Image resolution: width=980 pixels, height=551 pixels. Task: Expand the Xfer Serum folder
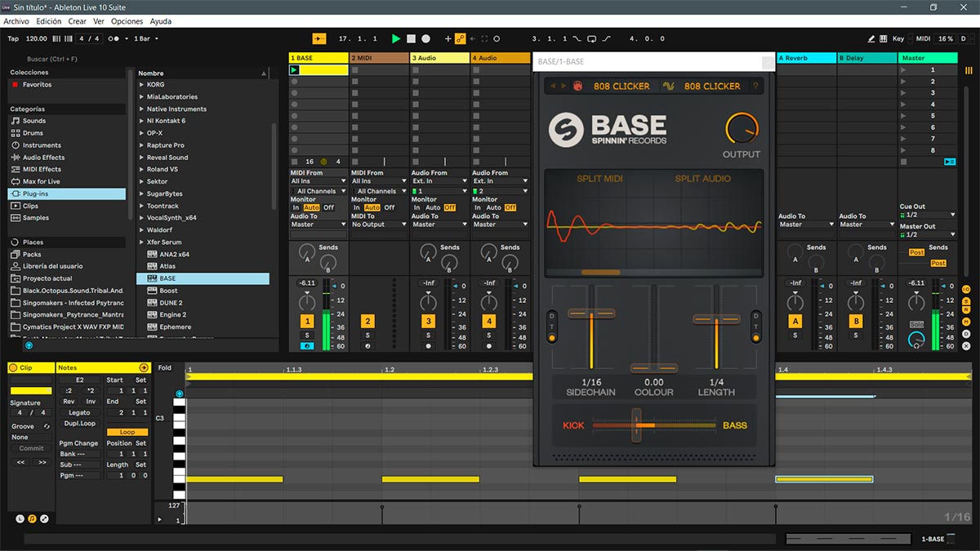(x=142, y=242)
